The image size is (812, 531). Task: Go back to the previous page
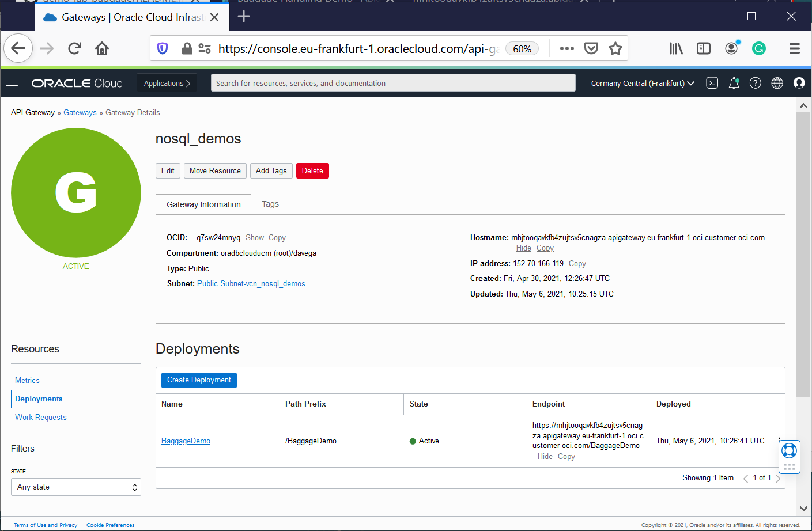18,48
